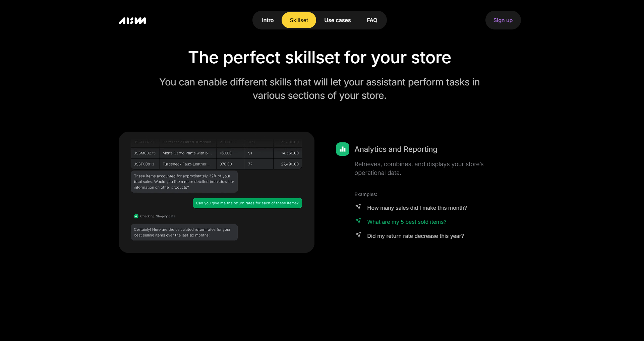Open the Use cases section
The height and width of the screenshot is (341, 644).
338,20
